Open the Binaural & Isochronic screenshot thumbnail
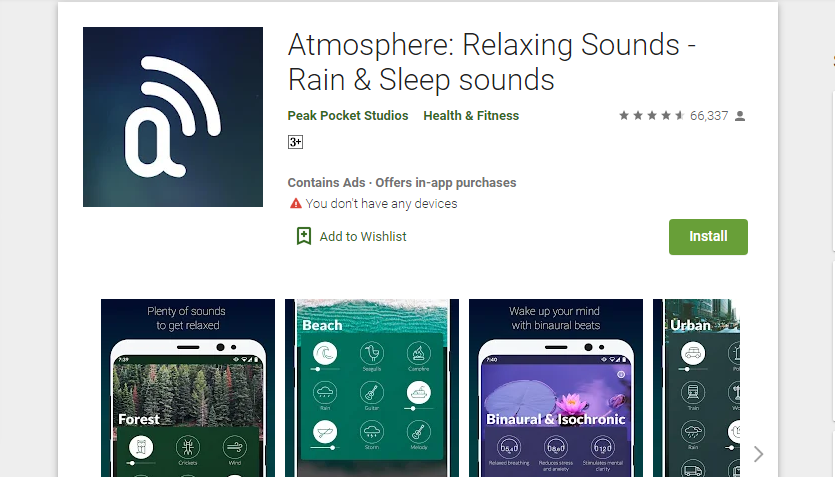Image resolution: width=835 pixels, height=477 pixels. point(555,388)
